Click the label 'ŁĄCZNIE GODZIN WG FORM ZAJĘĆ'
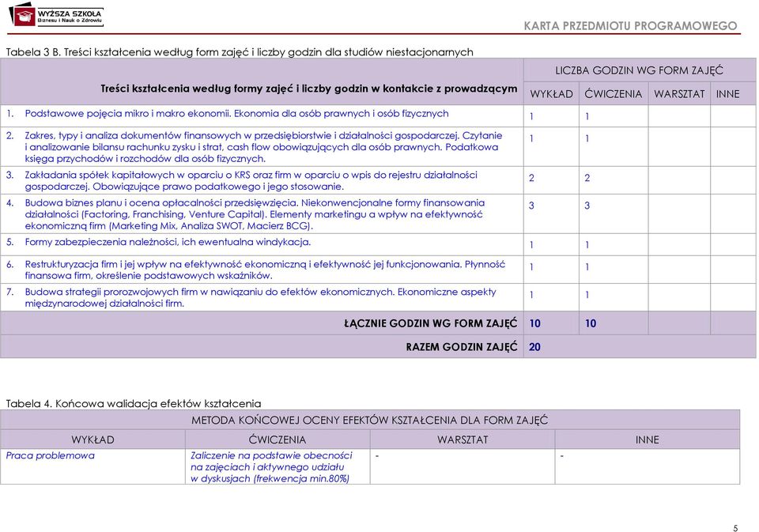759x532 pixels. click(430, 323)
